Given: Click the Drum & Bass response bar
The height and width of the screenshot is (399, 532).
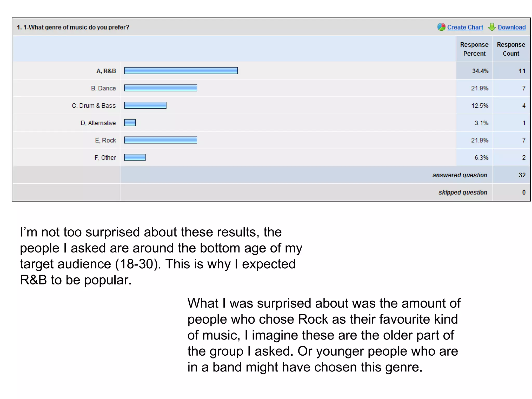Looking at the screenshot, I should click(145, 105).
